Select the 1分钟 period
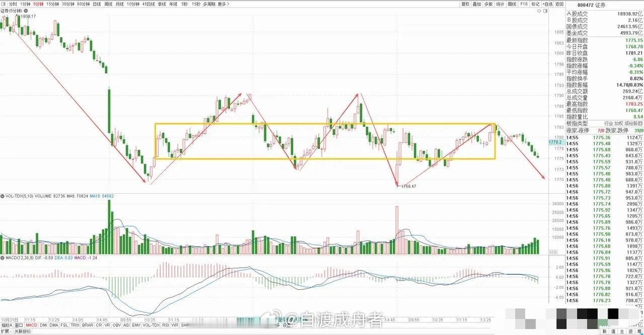Screen dimensions: 644x335 [25, 4]
